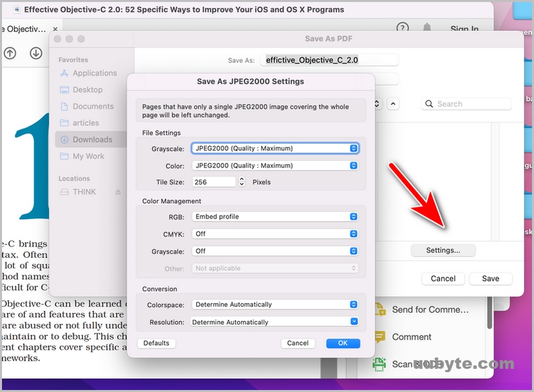Click Cancel in the Save As PDF dialog
534x392 pixels.
point(443,278)
